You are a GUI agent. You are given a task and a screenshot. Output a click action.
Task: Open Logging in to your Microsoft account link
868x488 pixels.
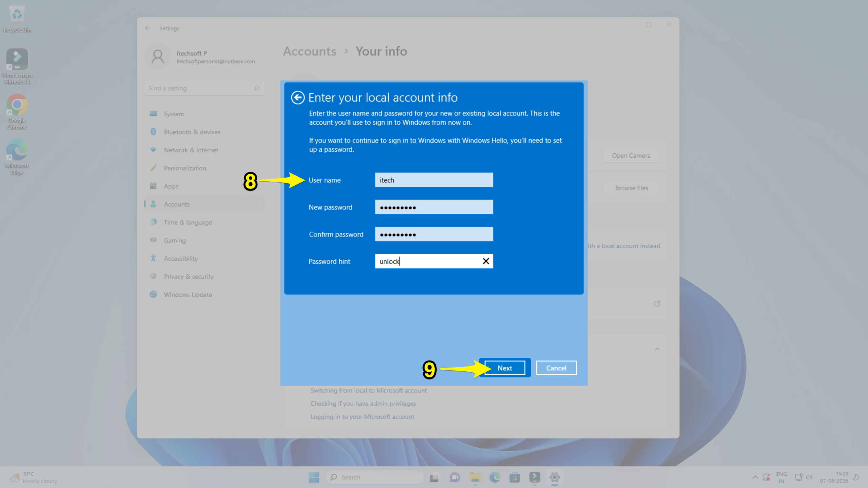pyautogui.click(x=362, y=417)
